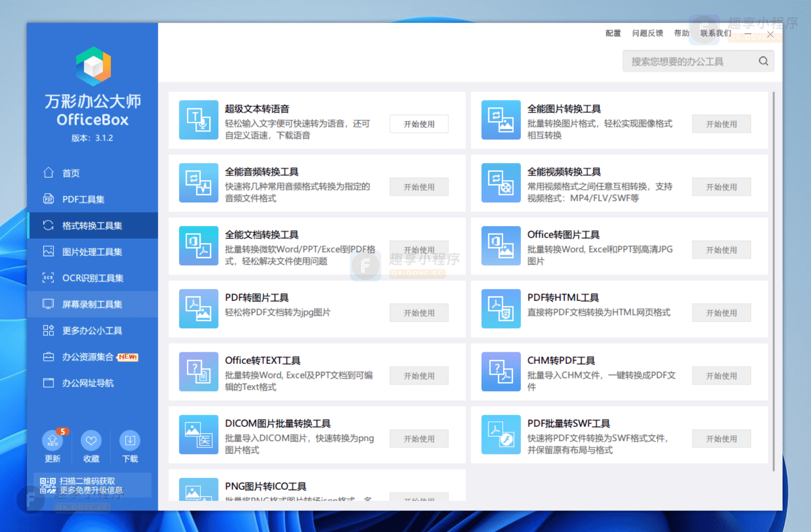Click 开始使用 for Office转TEXT工具
This screenshot has width=811, height=532.
click(419, 375)
